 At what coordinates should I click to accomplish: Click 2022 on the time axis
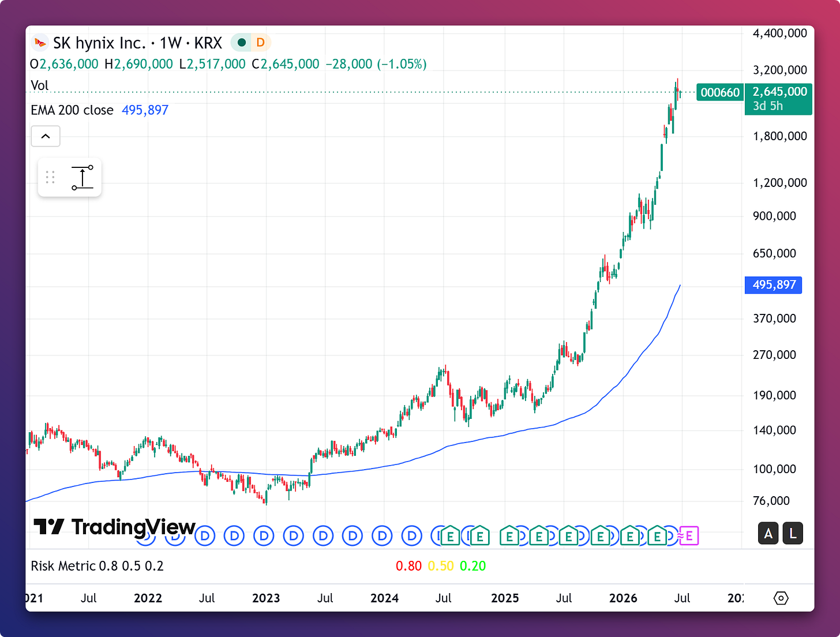click(148, 598)
